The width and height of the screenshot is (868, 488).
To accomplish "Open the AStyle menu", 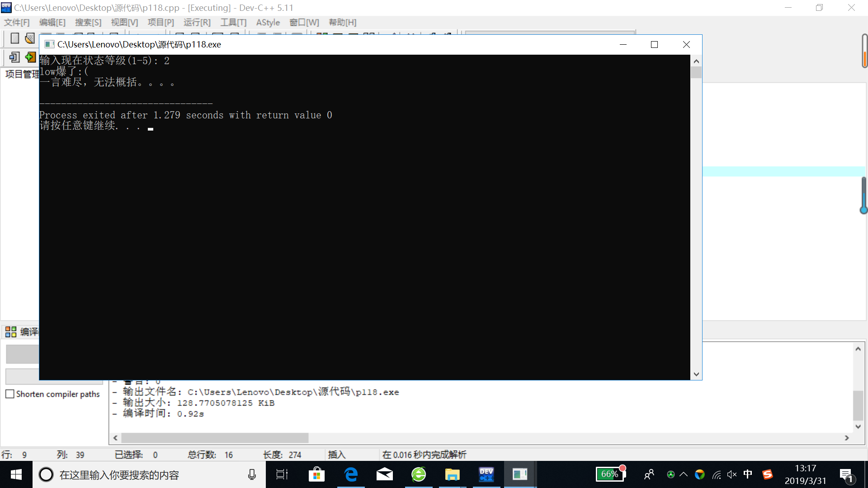I will point(268,23).
